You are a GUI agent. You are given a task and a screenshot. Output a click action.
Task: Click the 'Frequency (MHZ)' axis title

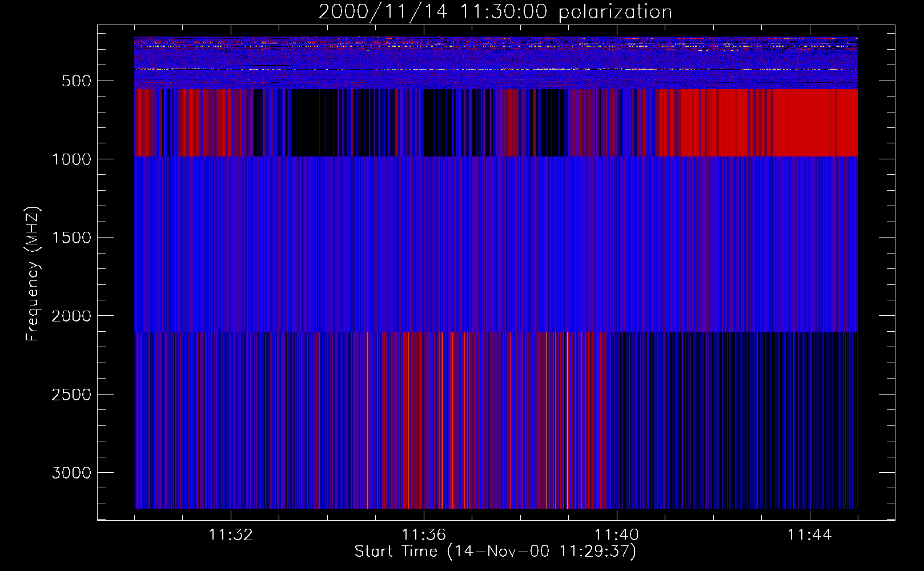pos(33,274)
